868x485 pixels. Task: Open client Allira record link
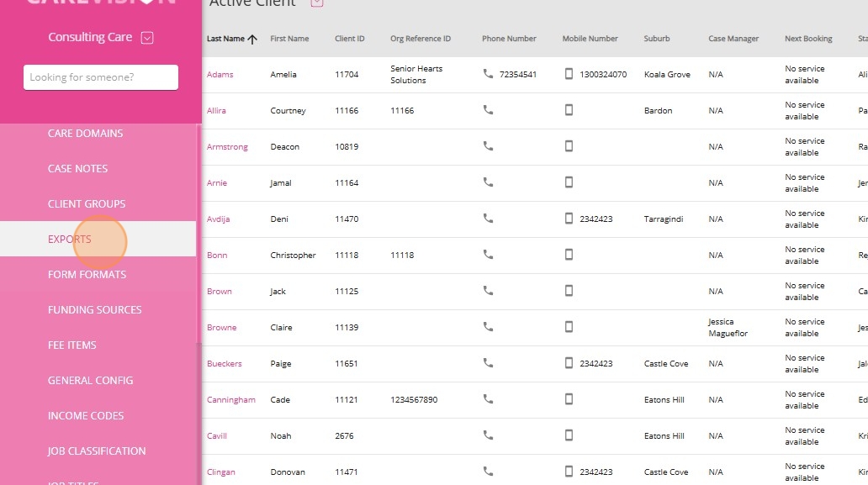216,111
